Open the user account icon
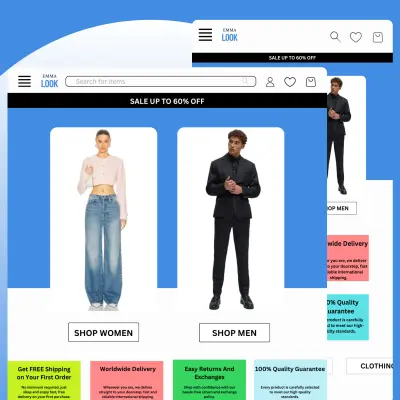 pyautogui.click(x=270, y=82)
